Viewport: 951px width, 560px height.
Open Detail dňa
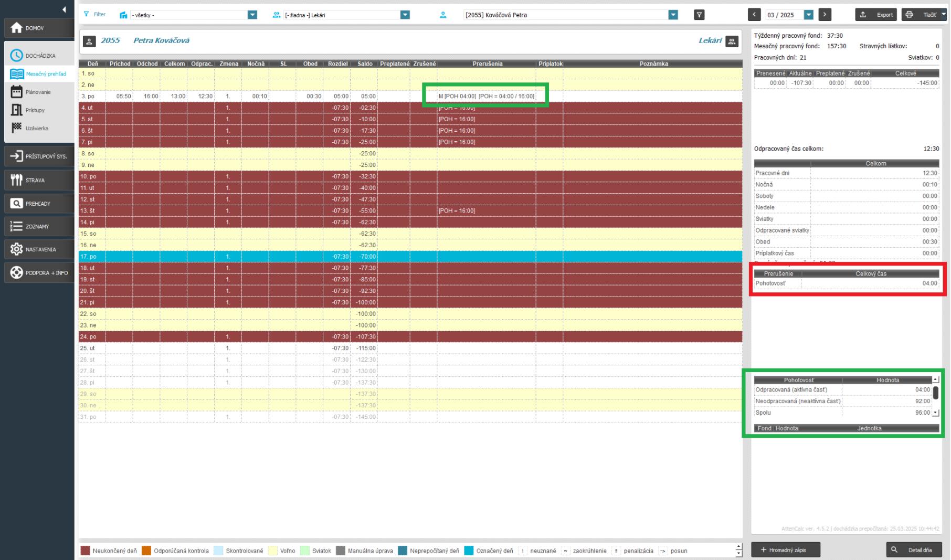pos(914,550)
